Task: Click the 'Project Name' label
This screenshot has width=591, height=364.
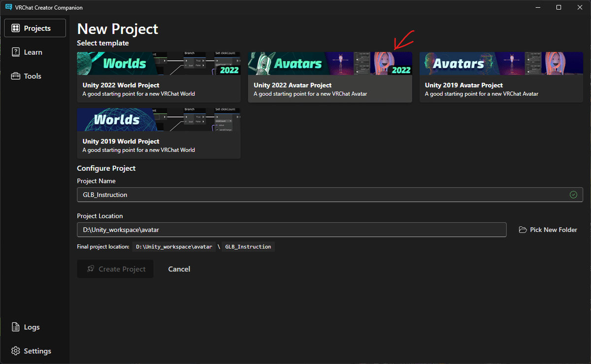Action: click(x=97, y=181)
